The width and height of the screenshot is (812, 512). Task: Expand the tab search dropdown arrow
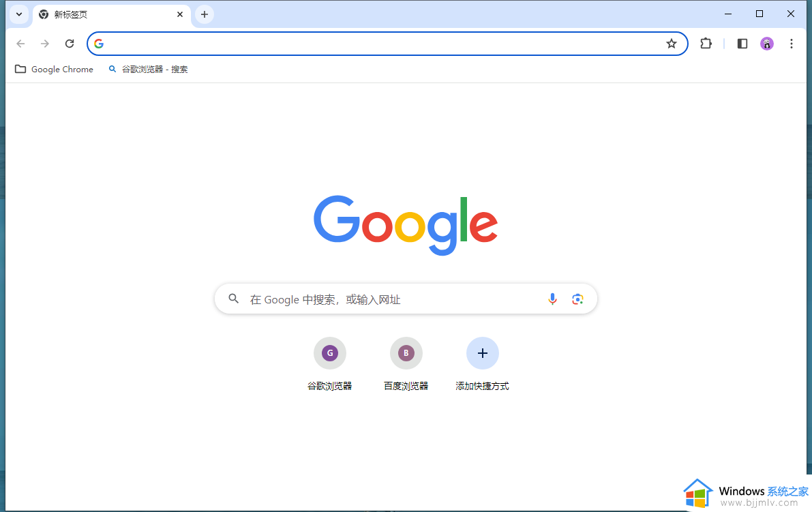pos(19,14)
